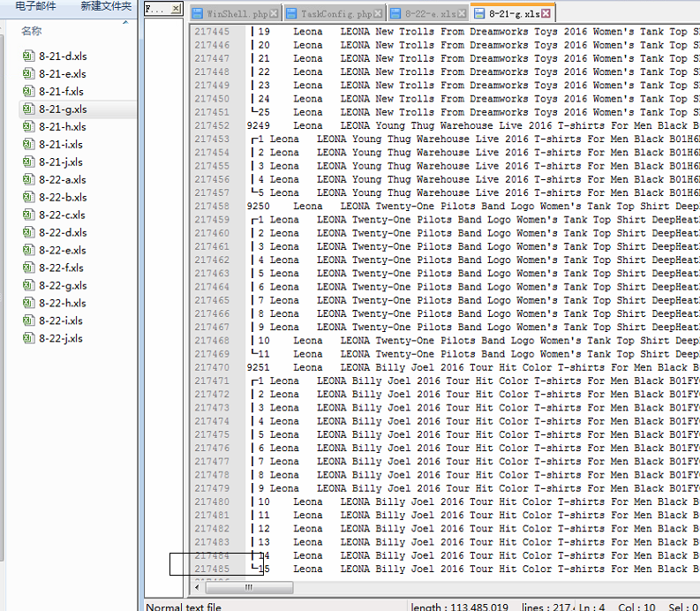Click the 'Col : 10' status bar entry
Image resolution: width=700 pixels, height=611 pixels.
(636, 607)
